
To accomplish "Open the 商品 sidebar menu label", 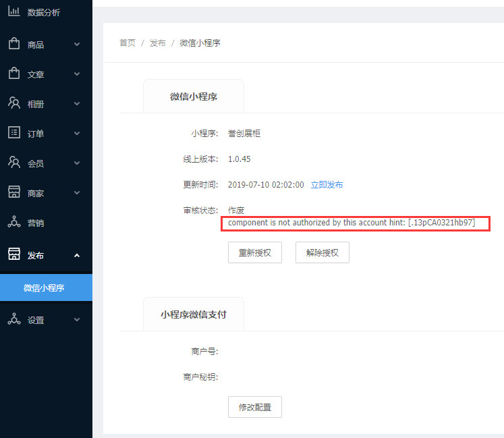I will coord(35,45).
